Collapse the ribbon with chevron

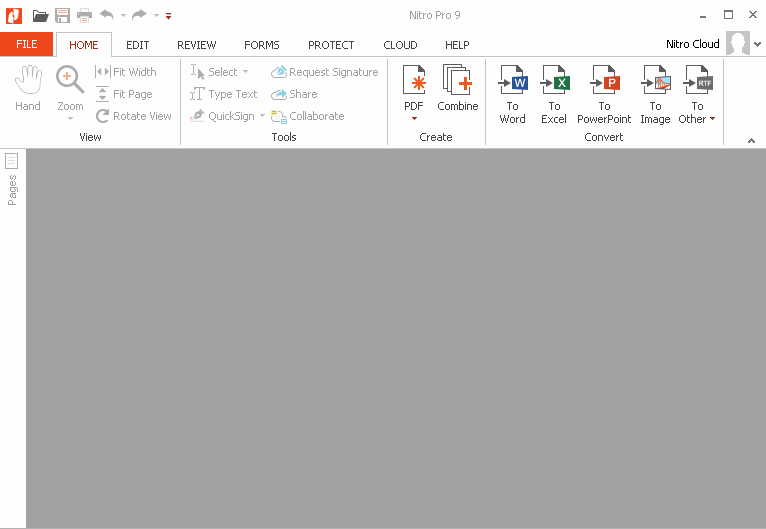click(751, 141)
